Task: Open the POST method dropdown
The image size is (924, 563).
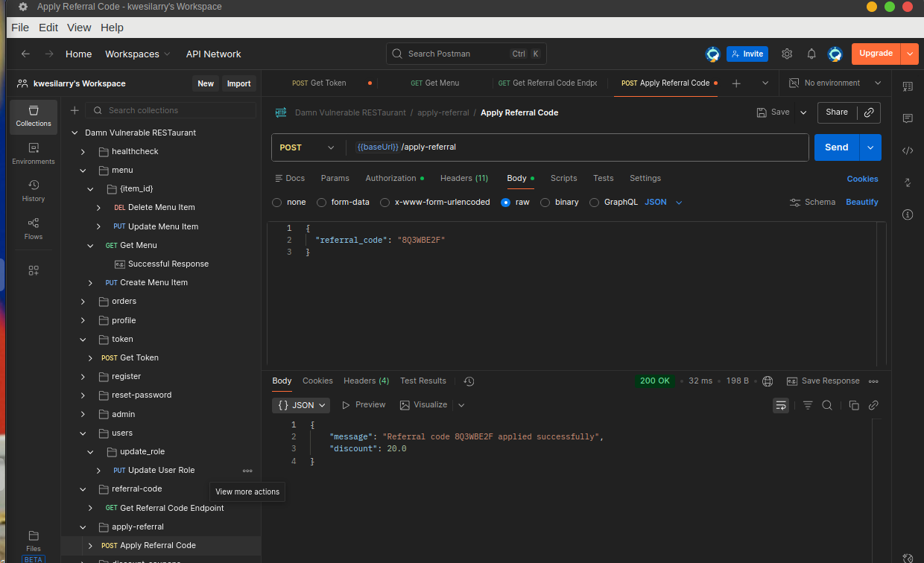Action: pos(308,147)
